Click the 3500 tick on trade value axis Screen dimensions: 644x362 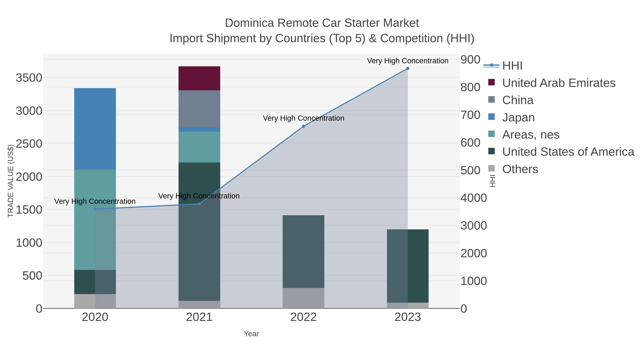coord(29,78)
